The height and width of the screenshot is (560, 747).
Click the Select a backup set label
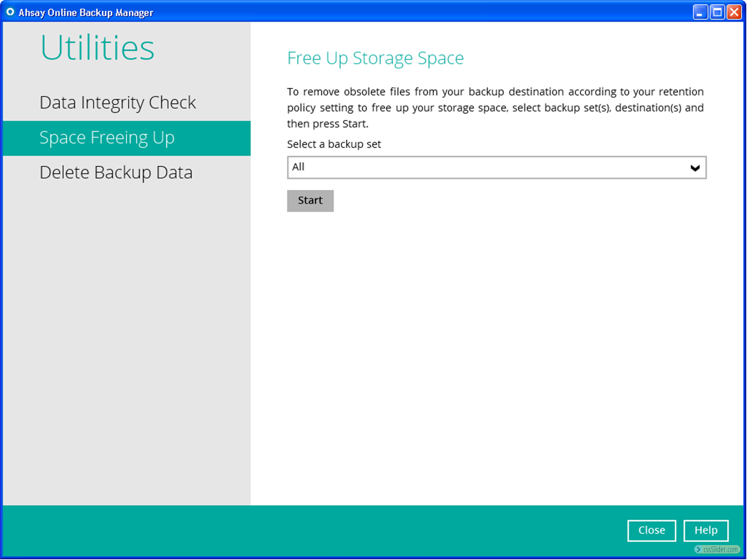[334, 144]
